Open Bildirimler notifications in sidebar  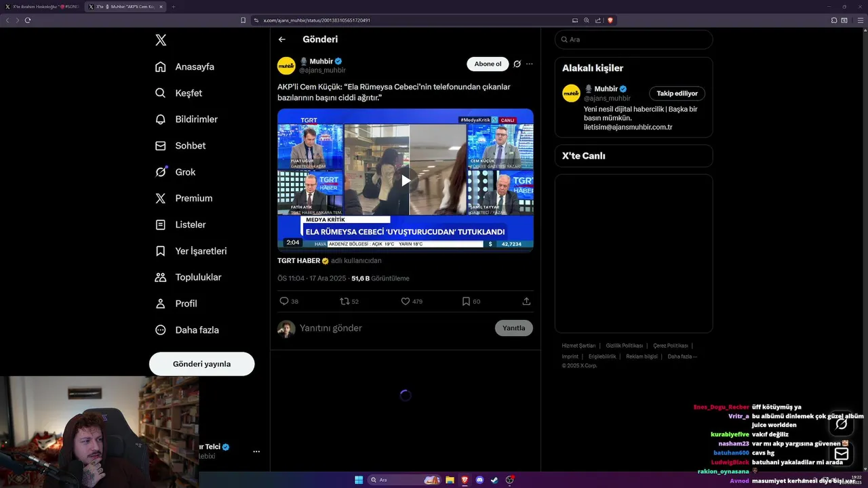coord(186,119)
